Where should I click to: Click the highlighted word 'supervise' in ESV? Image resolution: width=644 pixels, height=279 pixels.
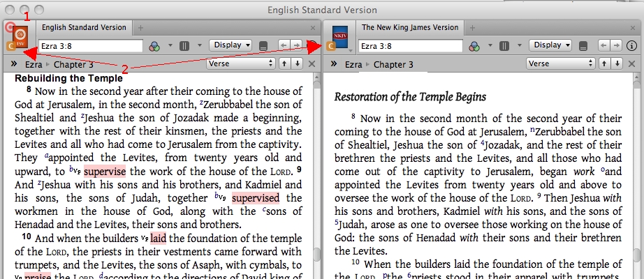click(x=105, y=172)
